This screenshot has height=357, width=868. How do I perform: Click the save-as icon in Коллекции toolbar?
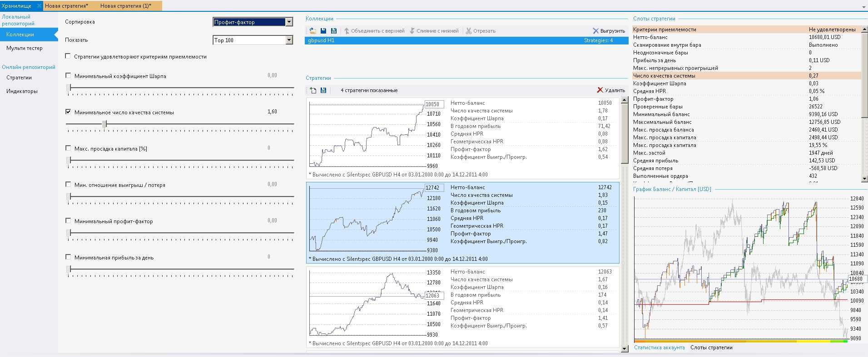pos(334,31)
